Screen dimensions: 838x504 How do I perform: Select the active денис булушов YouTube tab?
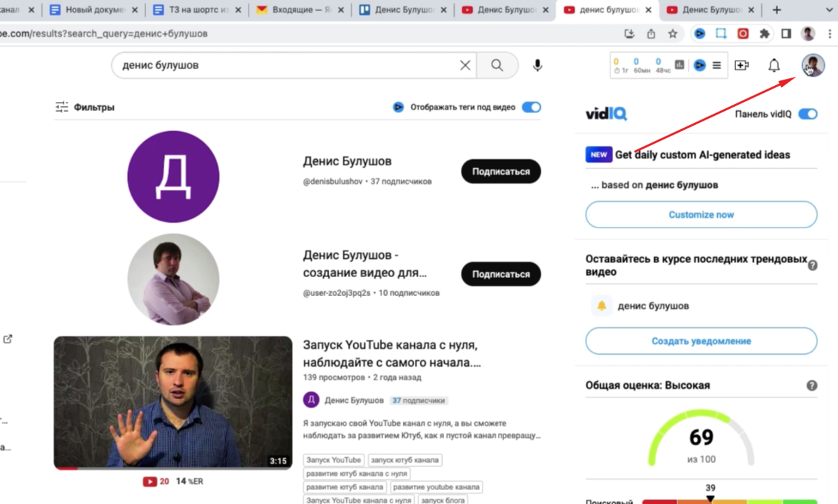[x=607, y=10]
